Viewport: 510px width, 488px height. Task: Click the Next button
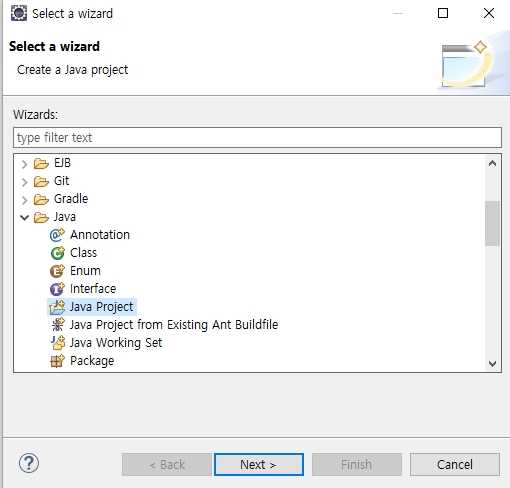pos(259,464)
